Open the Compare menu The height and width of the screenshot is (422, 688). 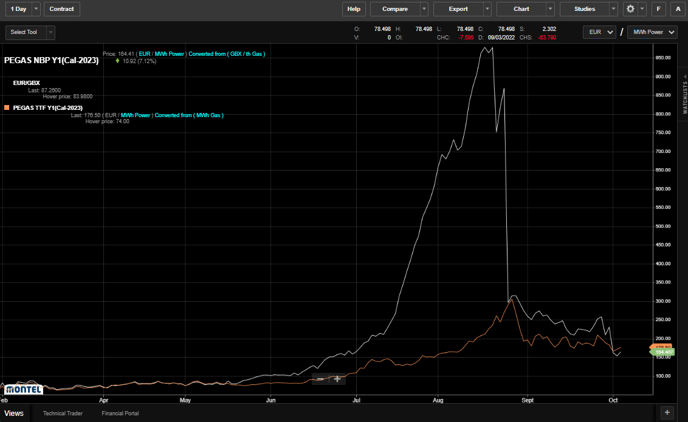click(x=395, y=9)
